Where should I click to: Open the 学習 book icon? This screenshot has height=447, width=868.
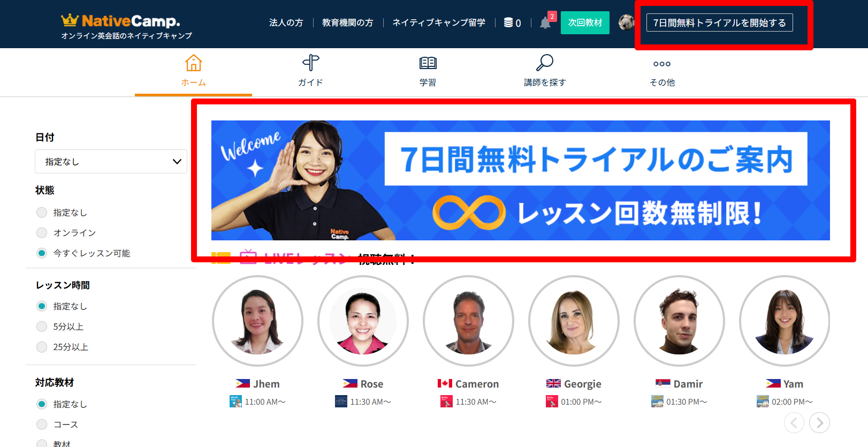(428, 63)
